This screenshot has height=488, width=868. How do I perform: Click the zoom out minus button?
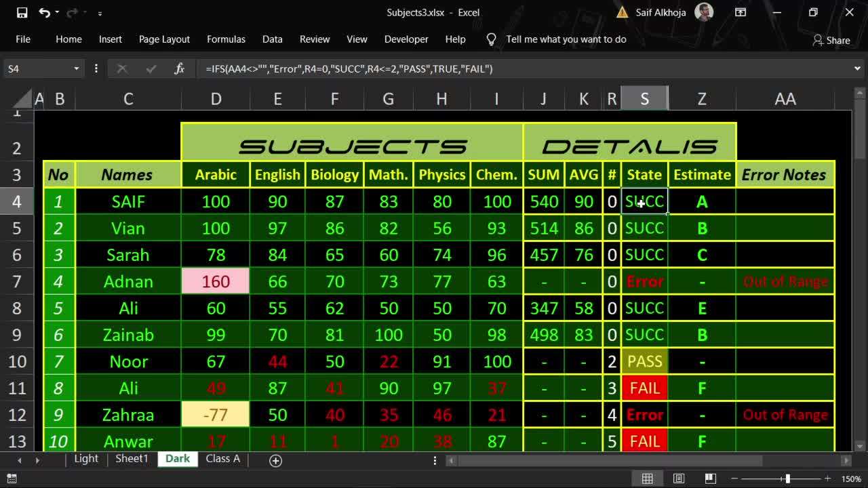[735, 479]
